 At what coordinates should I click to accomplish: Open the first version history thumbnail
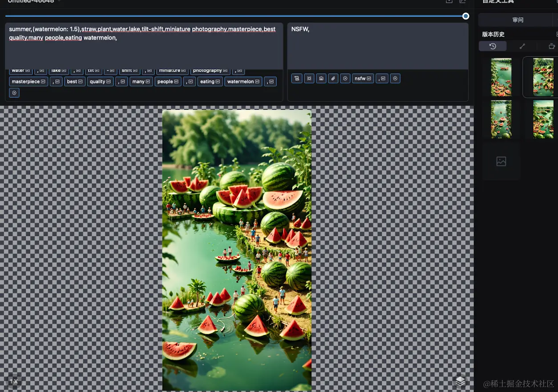[x=501, y=77]
